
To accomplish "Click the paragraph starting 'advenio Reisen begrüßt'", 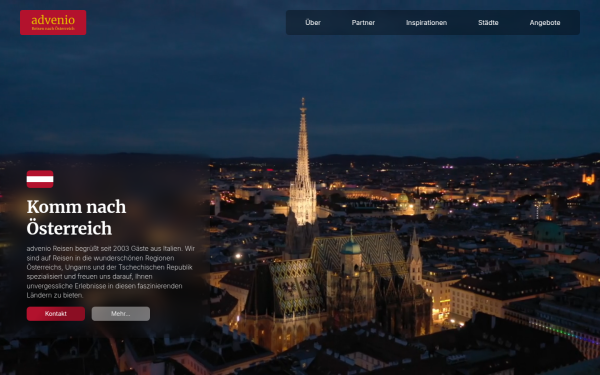I will 111,272.
